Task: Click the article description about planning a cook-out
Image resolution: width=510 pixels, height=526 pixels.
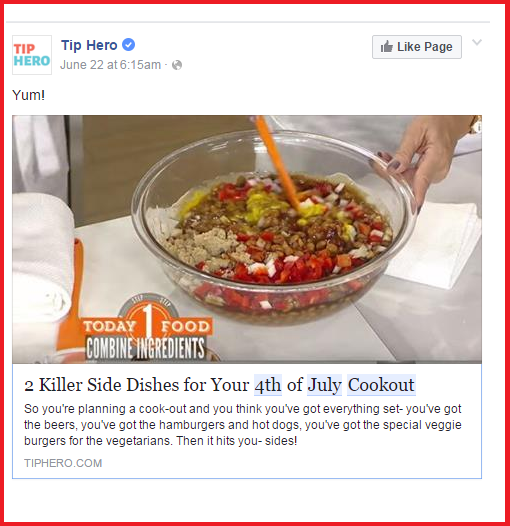Action: (243, 425)
